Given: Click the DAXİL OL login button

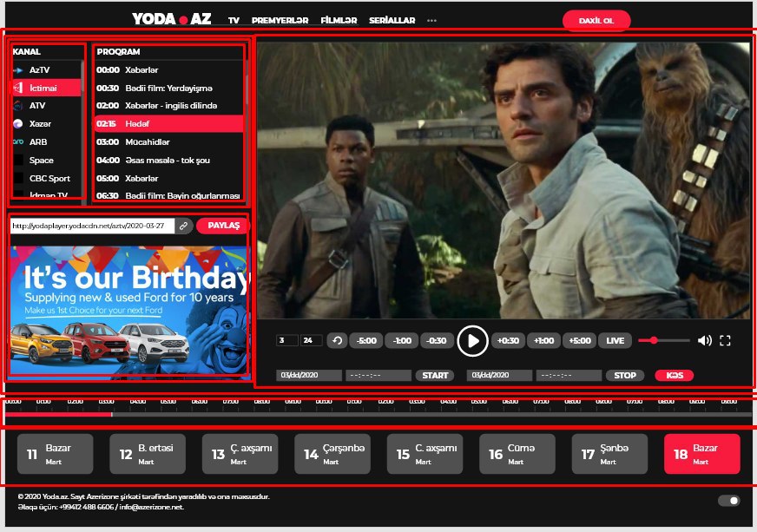Looking at the screenshot, I should tap(596, 21).
